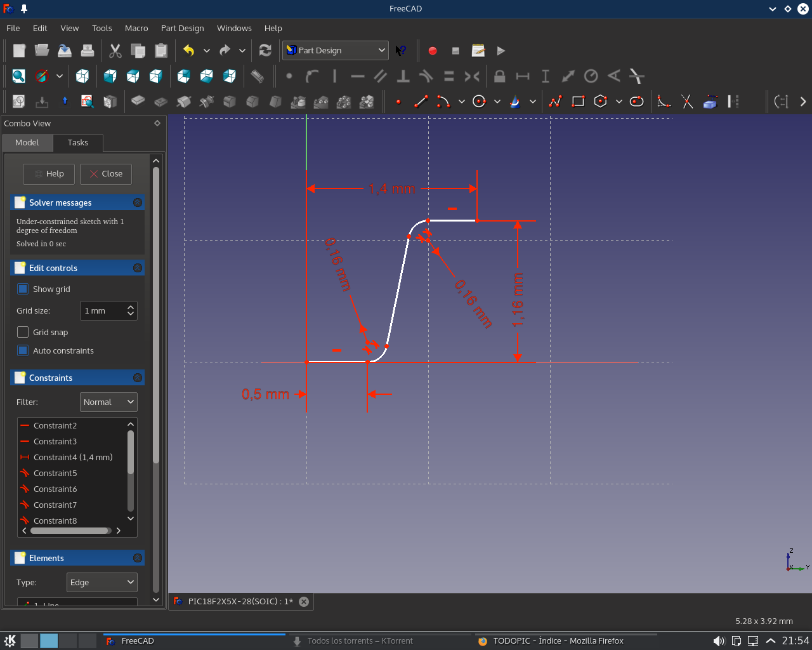Select Constraint4 (1,4 mm) in list
The image size is (812, 650).
[x=72, y=457]
